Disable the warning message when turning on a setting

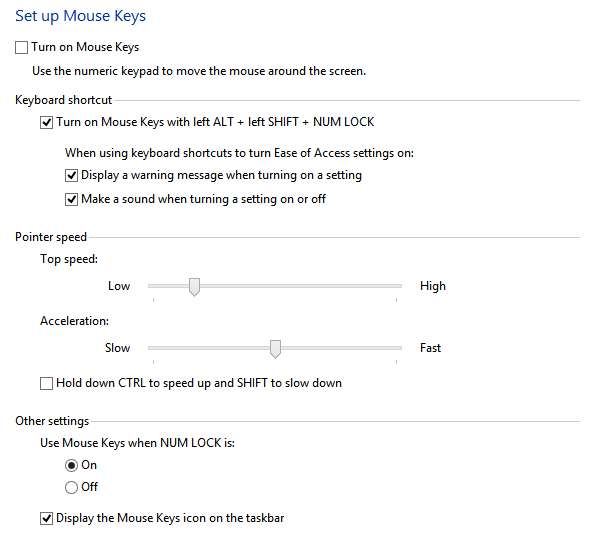[71, 175]
